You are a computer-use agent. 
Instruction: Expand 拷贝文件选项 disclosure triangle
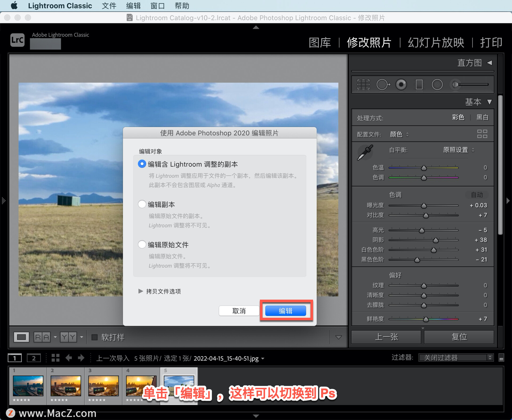point(141,291)
